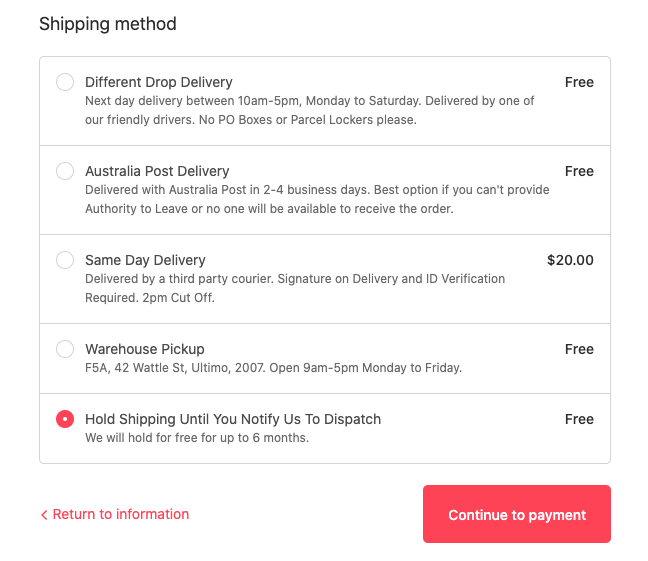Choose the Australia Post Delivery radio button
Viewport: 648px width, 561px height.
[65, 171]
